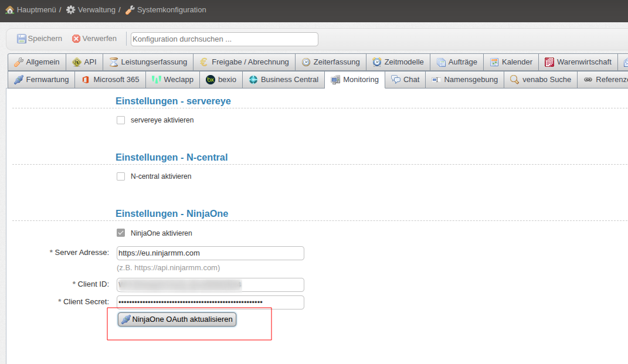Open the Microsoft 365 tab
The image size is (628, 364).
[110, 80]
